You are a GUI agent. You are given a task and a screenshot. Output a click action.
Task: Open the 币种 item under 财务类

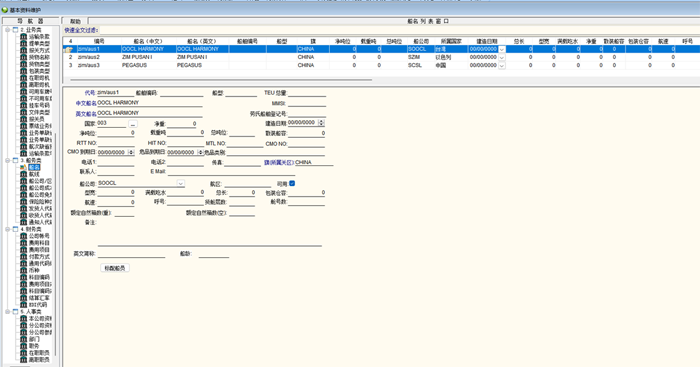[34, 270]
